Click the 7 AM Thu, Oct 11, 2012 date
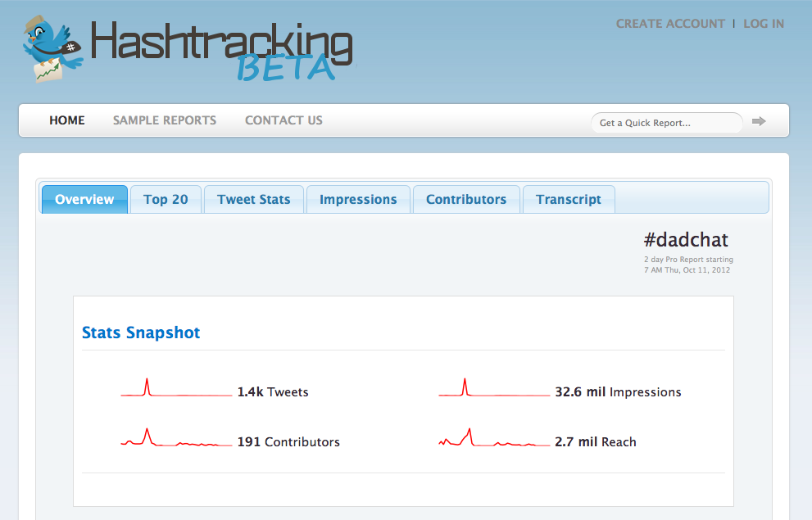This screenshot has height=520, width=812. [x=687, y=269]
